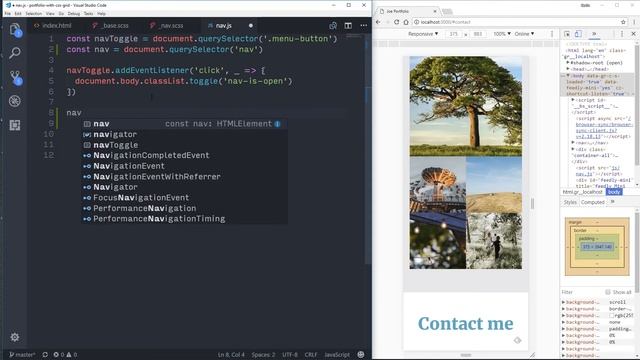The image size is (640, 360).
Task: Click the feedback smiley in VS Code status bar
Action: click(x=361, y=355)
